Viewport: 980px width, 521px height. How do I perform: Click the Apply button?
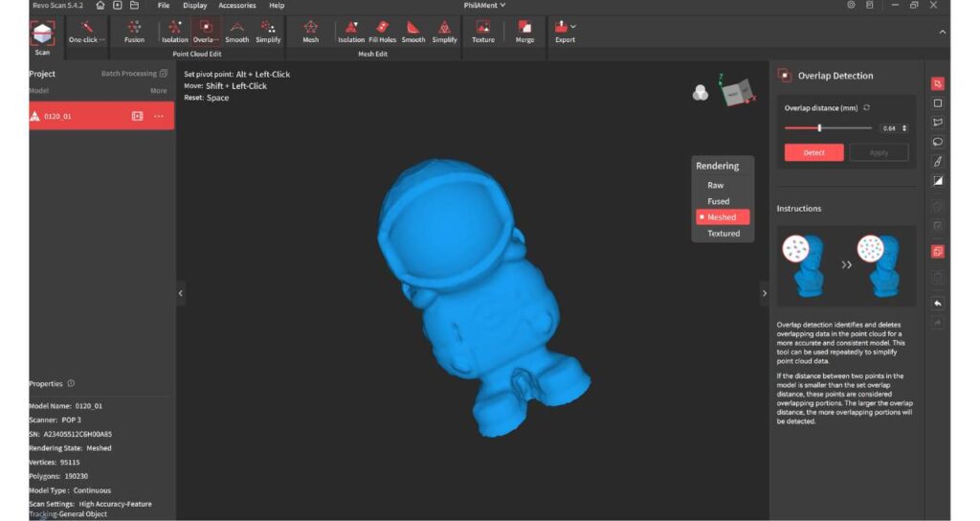tap(879, 152)
